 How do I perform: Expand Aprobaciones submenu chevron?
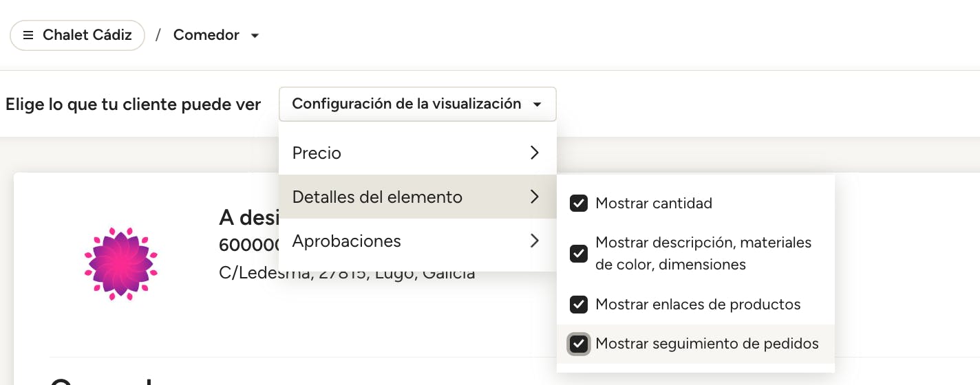[535, 241]
